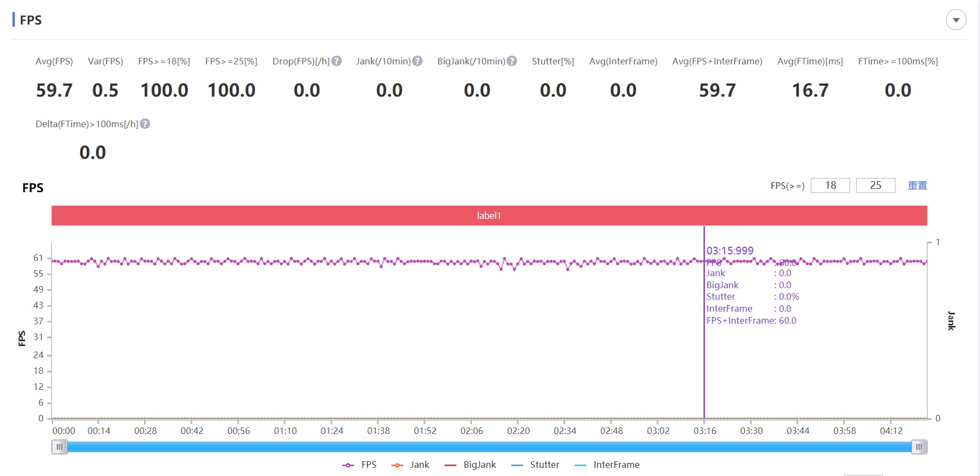Toggle Stutter series in legend
The width and height of the screenshot is (980, 476).
coord(535,465)
